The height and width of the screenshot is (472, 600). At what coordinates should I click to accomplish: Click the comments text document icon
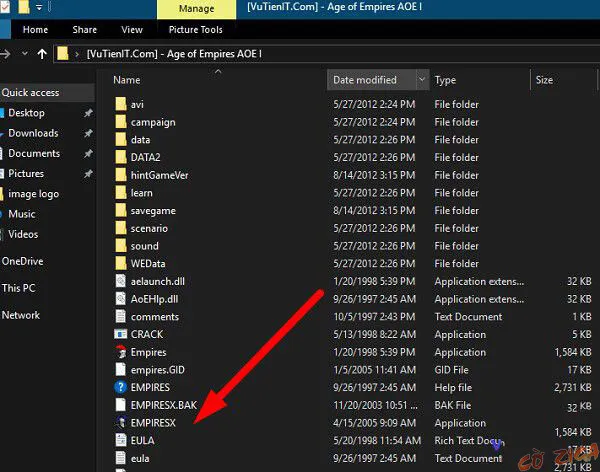click(x=120, y=316)
